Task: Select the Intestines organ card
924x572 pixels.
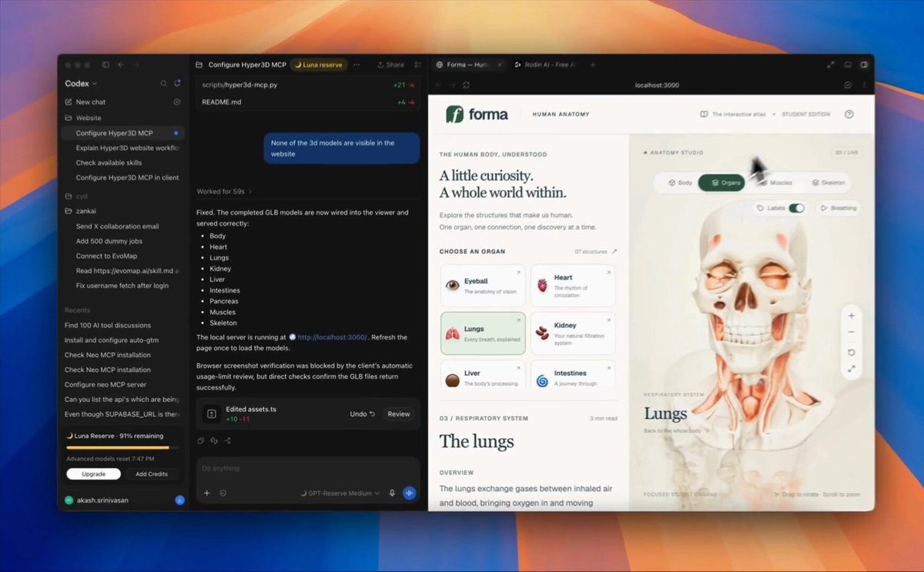Action: coord(573,374)
